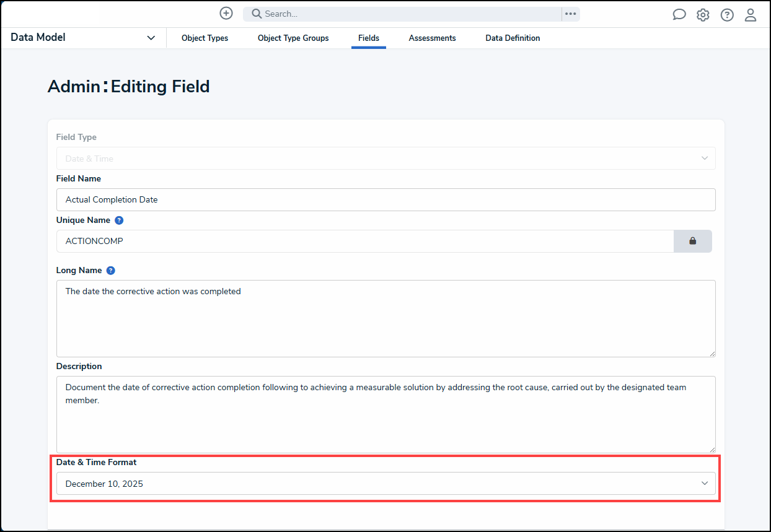Viewport: 771px width, 532px height.
Task: Switch to the Object Types tab
Action: pos(205,38)
